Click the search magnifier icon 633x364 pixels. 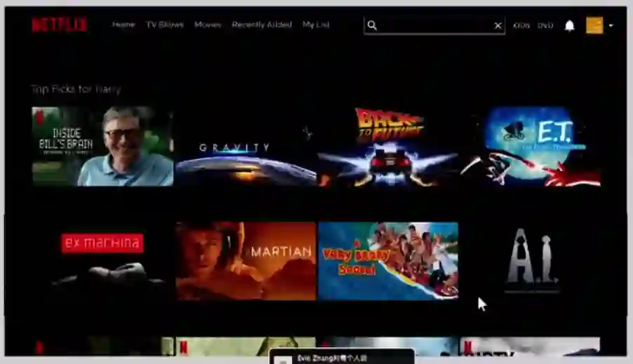(x=372, y=25)
